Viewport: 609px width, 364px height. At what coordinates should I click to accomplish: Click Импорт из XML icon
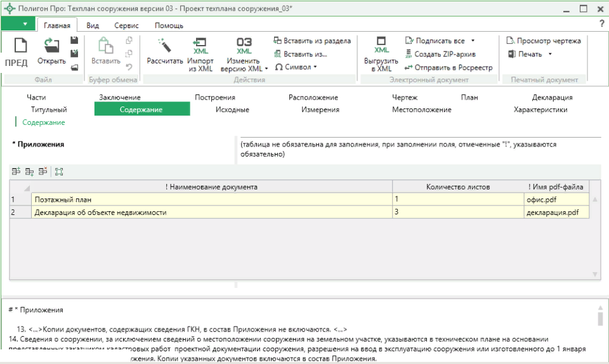tap(200, 46)
